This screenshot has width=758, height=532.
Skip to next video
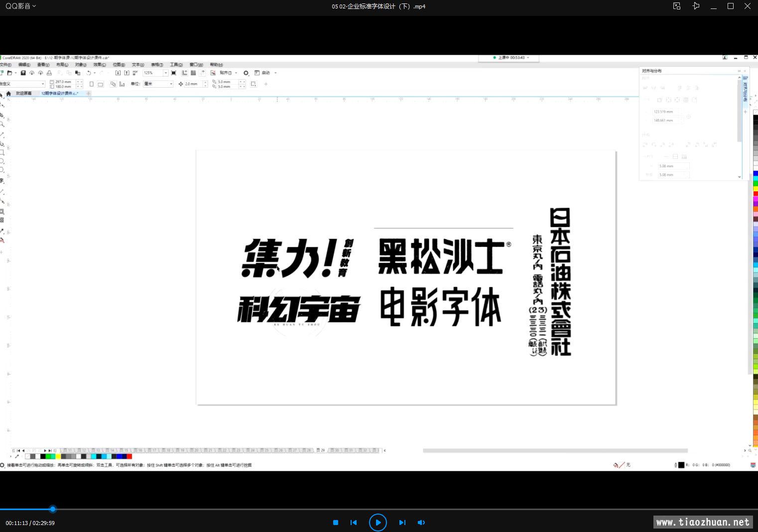pyautogui.click(x=402, y=523)
